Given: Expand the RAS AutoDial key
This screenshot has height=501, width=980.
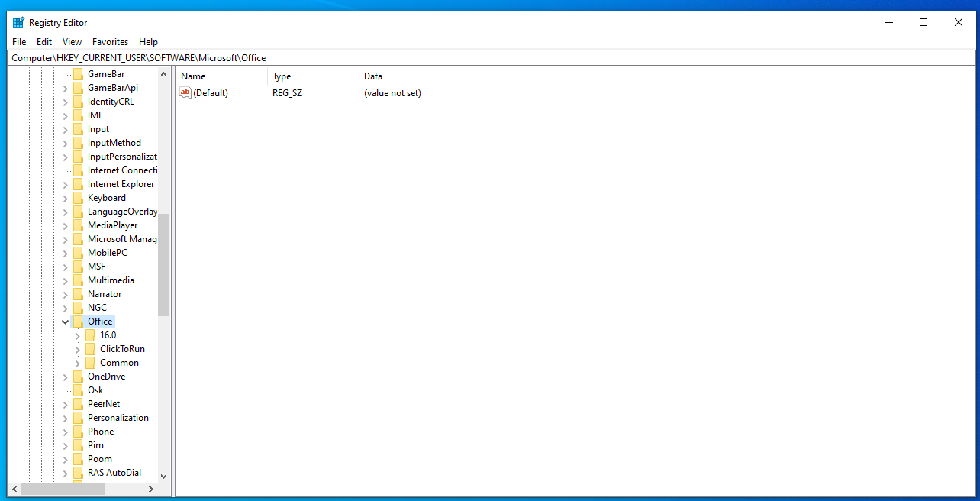Looking at the screenshot, I should [65, 473].
